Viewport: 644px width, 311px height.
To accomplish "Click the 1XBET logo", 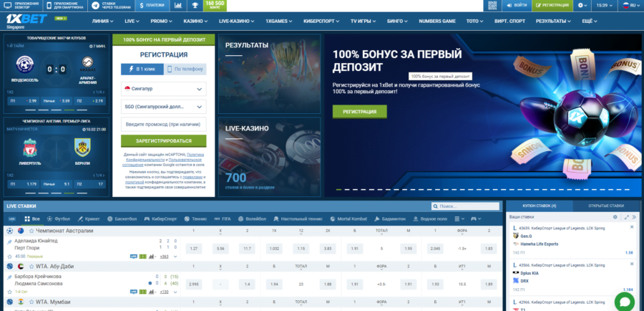I will [x=27, y=19].
